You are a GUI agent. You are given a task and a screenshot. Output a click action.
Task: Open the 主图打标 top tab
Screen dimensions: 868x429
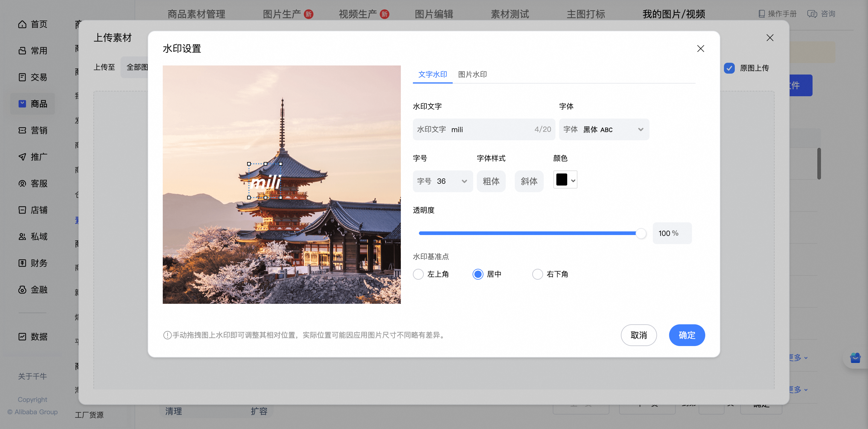click(586, 14)
